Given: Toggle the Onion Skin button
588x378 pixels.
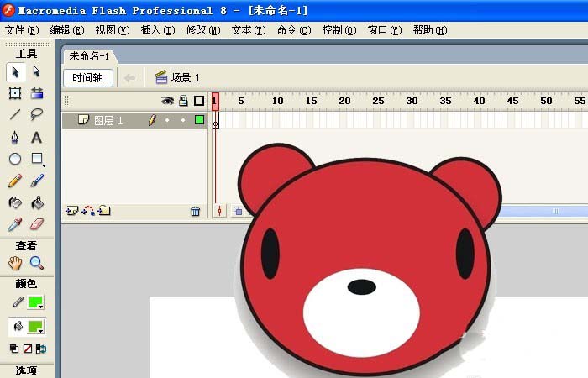Looking at the screenshot, I should (x=238, y=211).
